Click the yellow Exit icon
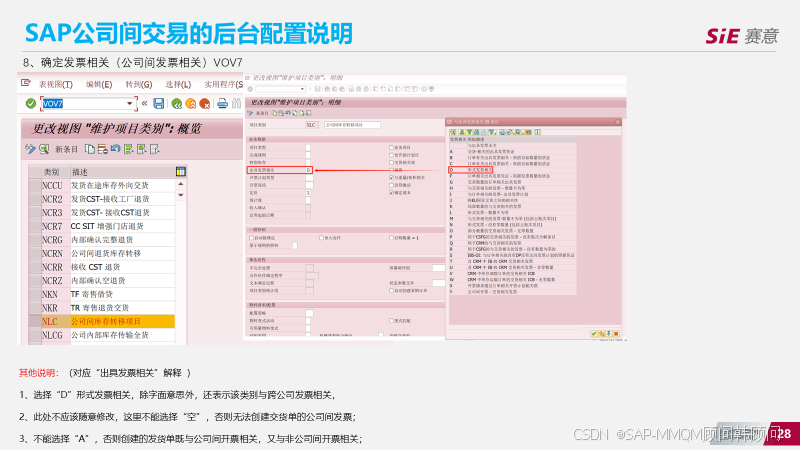 (x=191, y=104)
